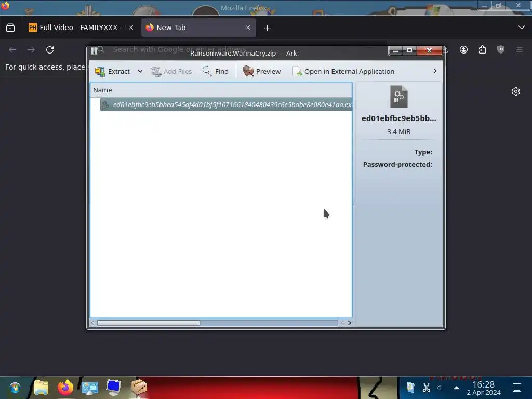
Task: Click Open in External Application
Action: coord(343,71)
